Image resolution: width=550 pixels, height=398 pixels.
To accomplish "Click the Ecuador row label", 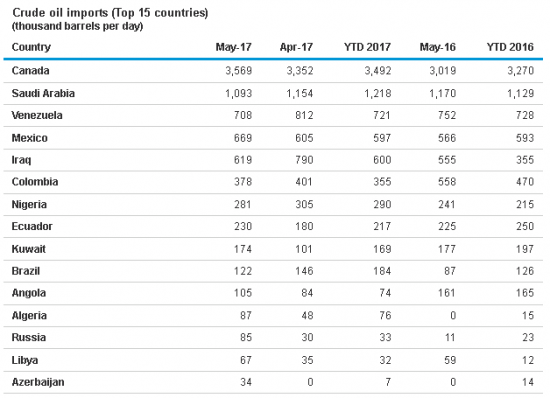I will pos(32,226).
